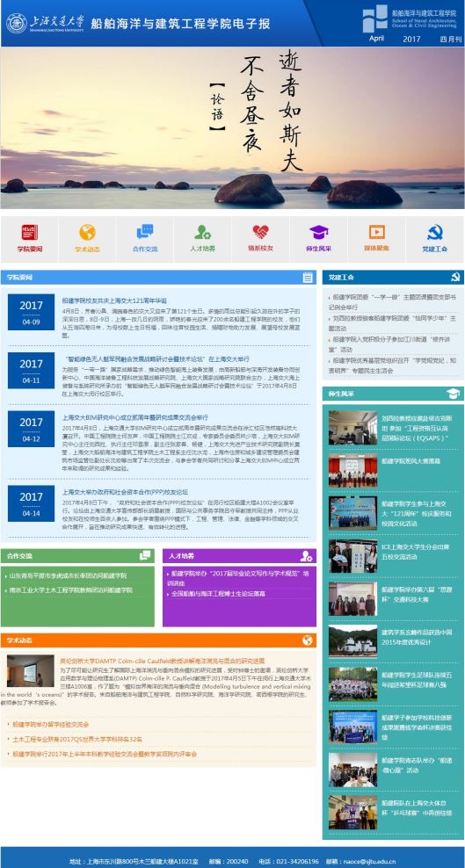Select the 媒体聚焦 orange video icon
The image size is (465, 868).
tap(376, 232)
